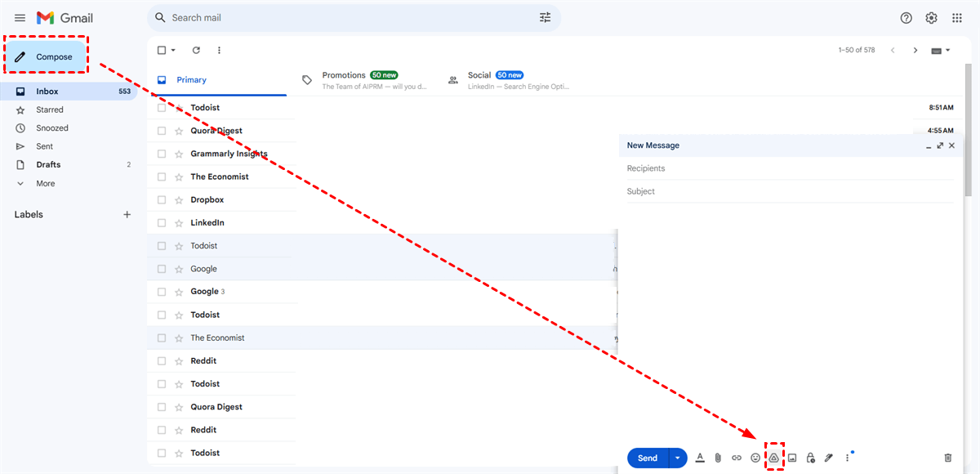Open New Message in full screen
980x474 pixels.
point(940,145)
